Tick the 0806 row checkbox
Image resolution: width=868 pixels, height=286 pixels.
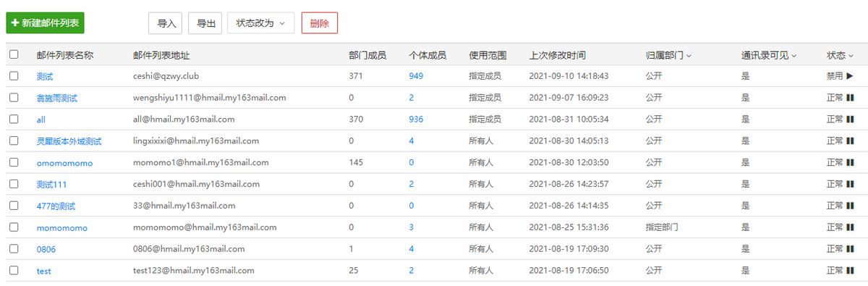(14, 248)
